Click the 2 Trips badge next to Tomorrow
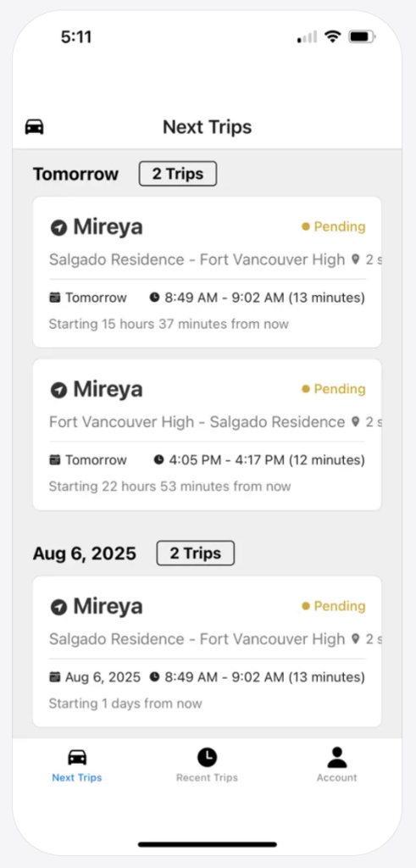This screenshot has width=416, height=868. (x=178, y=174)
